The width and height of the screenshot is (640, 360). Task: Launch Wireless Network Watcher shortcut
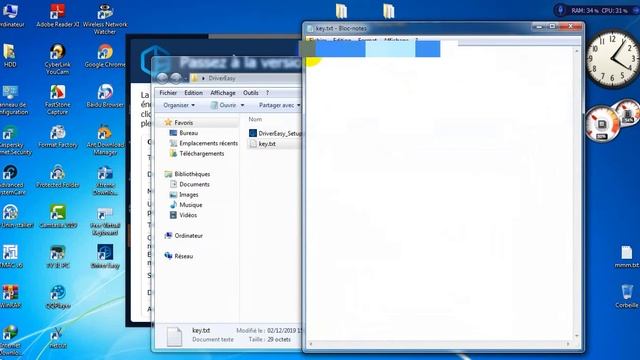pos(105,19)
